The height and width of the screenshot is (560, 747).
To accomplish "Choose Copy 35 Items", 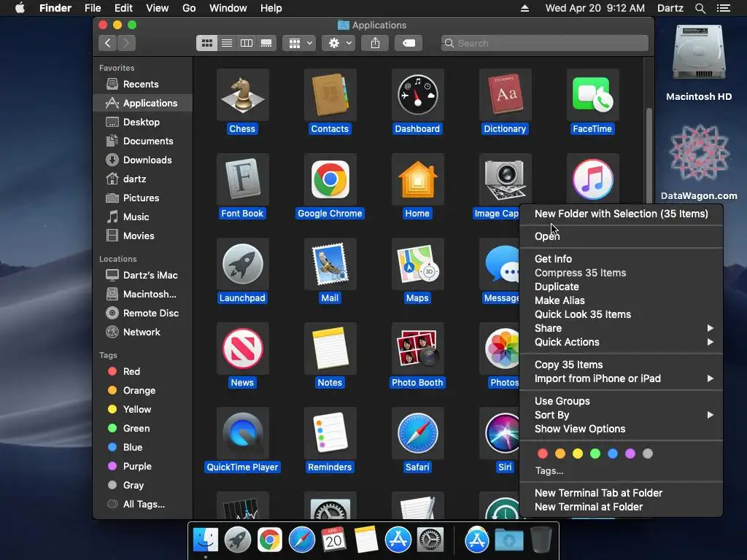I will 622,365.
